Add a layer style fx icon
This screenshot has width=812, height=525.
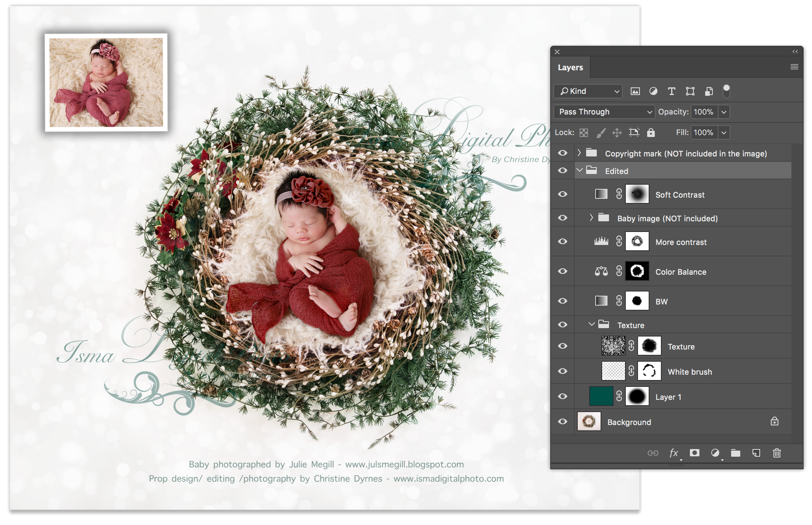[674, 453]
